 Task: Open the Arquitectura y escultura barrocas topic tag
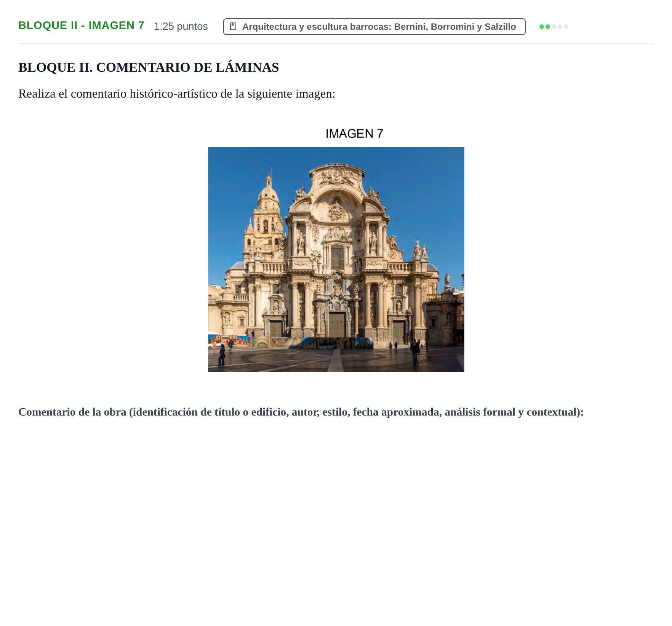pos(374,27)
